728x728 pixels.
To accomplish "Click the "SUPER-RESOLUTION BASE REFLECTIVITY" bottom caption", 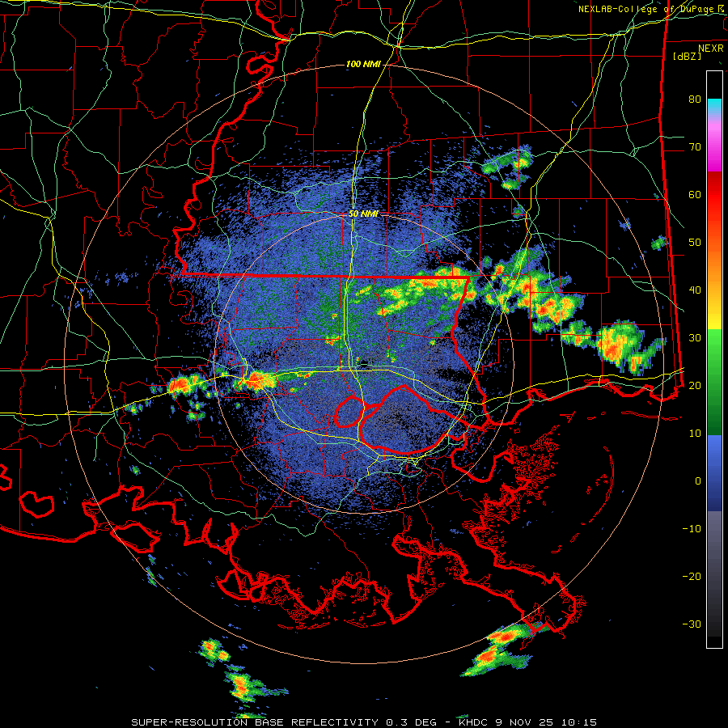I will (x=255, y=722).
